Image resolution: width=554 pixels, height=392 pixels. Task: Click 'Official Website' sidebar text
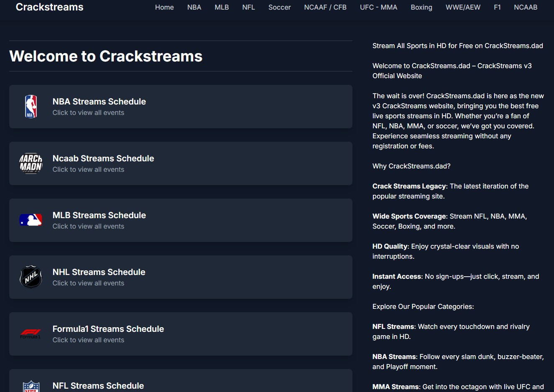pos(397,76)
